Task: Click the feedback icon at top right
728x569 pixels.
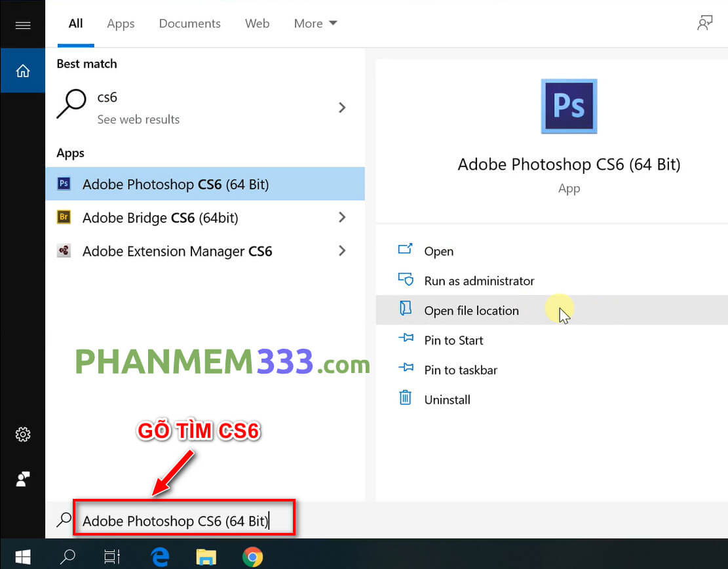Action: [x=704, y=23]
